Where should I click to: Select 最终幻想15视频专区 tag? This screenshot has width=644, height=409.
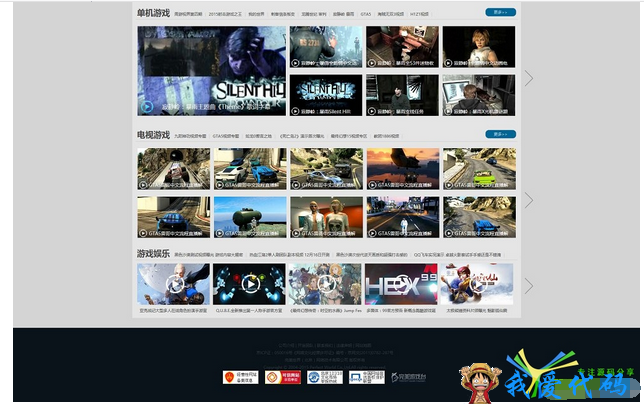(x=349, y=136)
